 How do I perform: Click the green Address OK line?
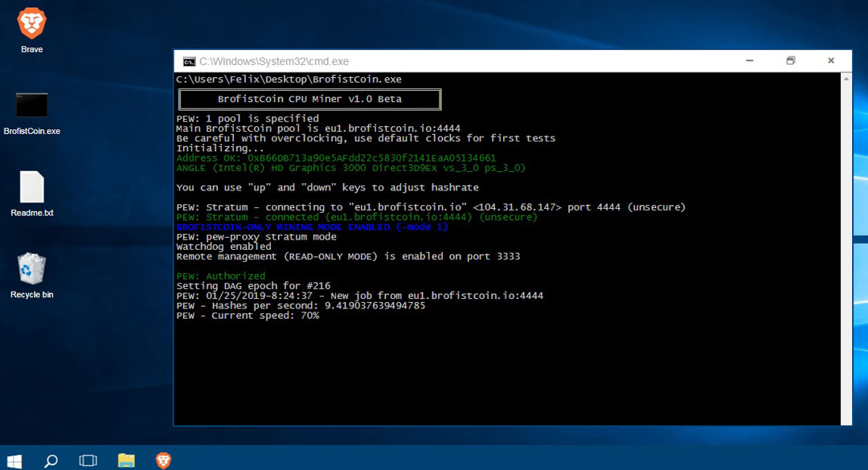(x=336, y=157)
